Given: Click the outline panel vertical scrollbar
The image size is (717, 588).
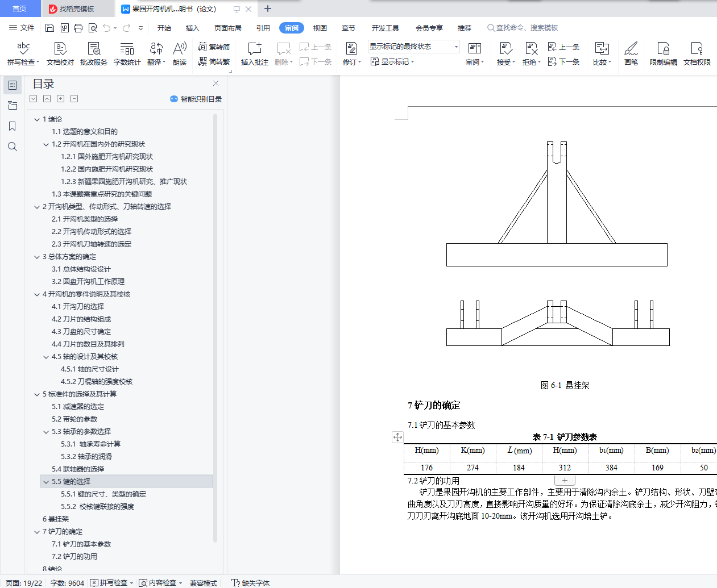Looking at the screenshot, I should click(x=215, y=327).
